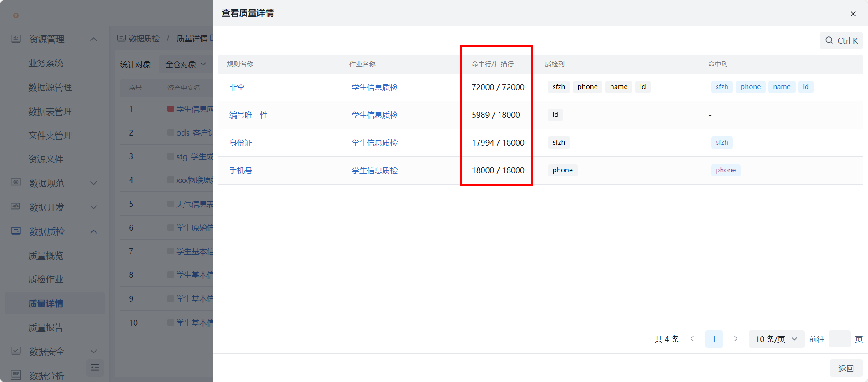Go to next page arrow
Viewport: 868px width, 382px height.
pos(736,339)
